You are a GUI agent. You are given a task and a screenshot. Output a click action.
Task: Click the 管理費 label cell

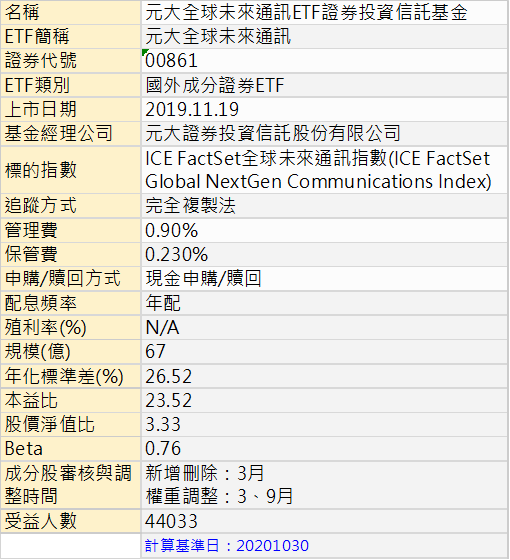[x=71, y=230]
